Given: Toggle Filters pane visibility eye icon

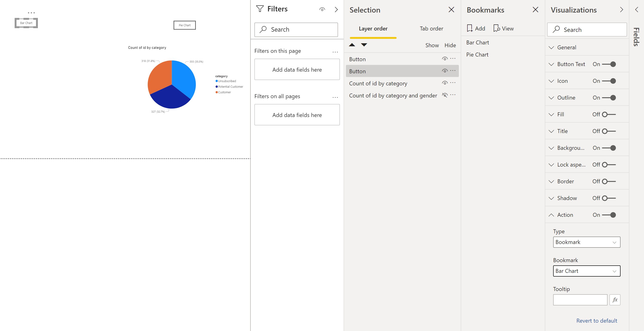Looking at the screenshot, I should tap(322, 10).
